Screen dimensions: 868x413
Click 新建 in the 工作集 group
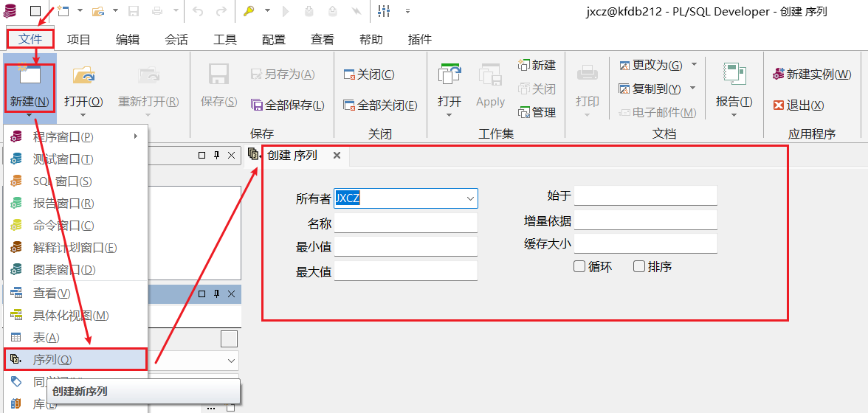pos(537,65)
